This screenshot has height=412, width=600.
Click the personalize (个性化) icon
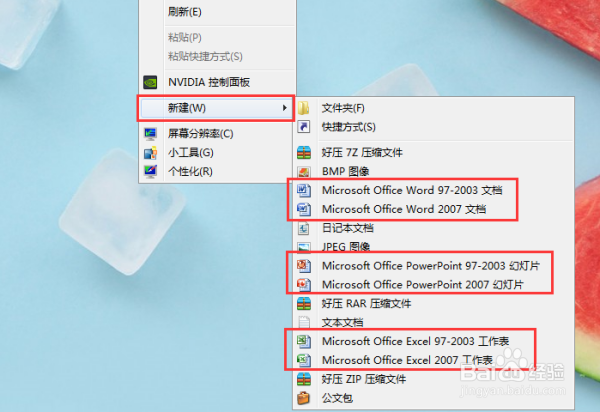(x=150, y=171)
